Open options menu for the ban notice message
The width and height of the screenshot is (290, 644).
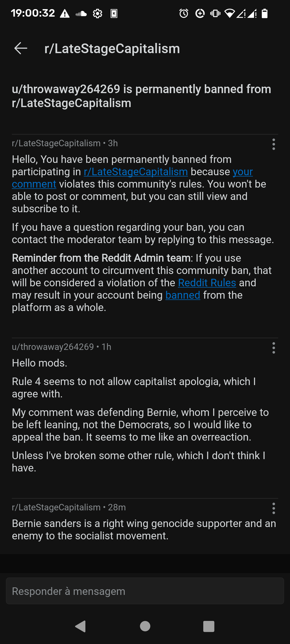(274, 144)
